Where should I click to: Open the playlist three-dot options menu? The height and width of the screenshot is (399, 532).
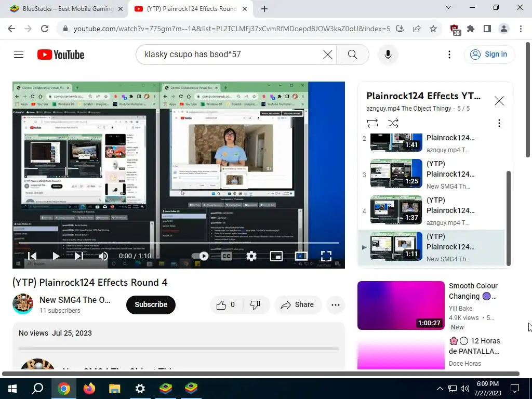coord(499,123)
